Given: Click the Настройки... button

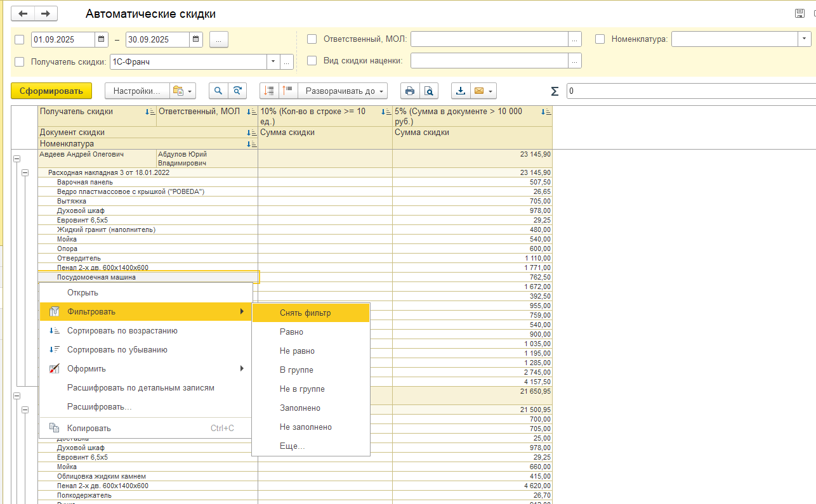Looking at the screenshot, I should (136, 91).
